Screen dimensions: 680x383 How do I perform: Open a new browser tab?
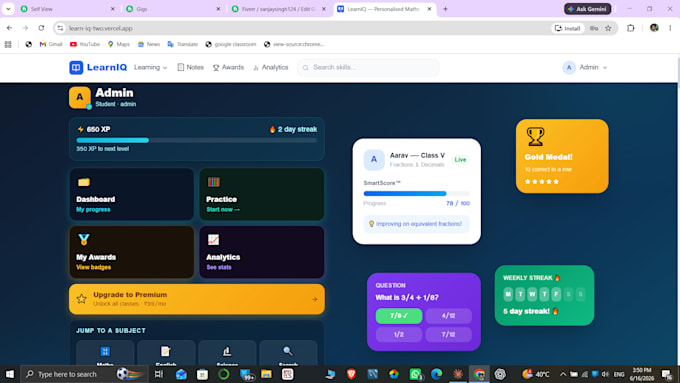pyautogui.click(x=445, y=9)
